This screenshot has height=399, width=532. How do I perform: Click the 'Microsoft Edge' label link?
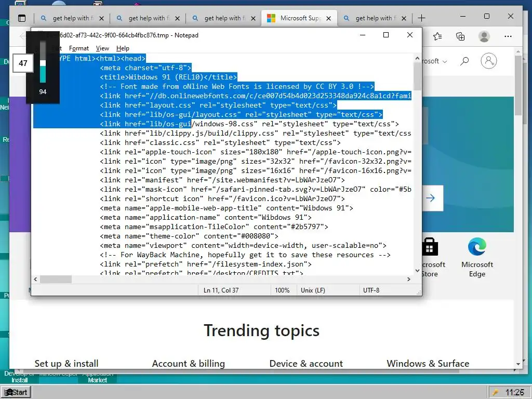(477, 269)
